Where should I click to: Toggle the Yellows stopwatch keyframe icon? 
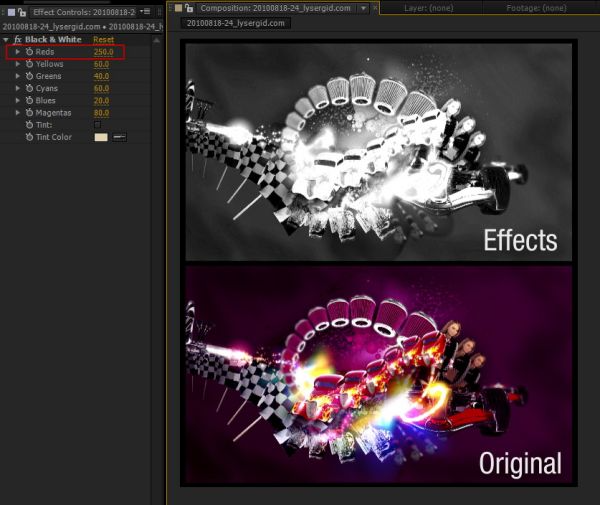coord(29,64)
